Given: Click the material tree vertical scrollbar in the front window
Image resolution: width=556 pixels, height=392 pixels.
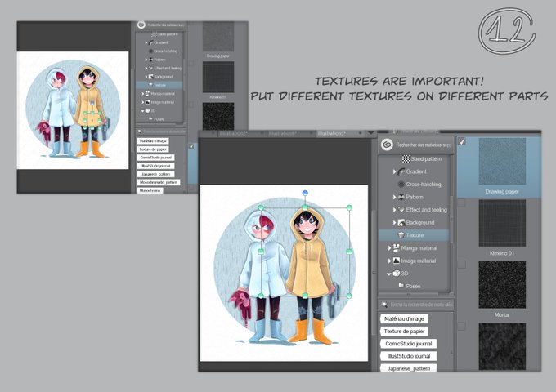Looking at the screenshot, I should click(451, 220).
